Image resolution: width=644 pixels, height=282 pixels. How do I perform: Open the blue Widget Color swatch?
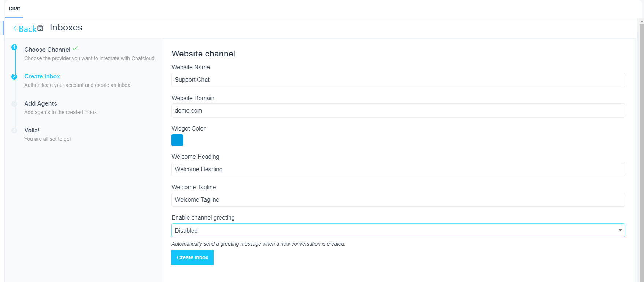point(177,140)
